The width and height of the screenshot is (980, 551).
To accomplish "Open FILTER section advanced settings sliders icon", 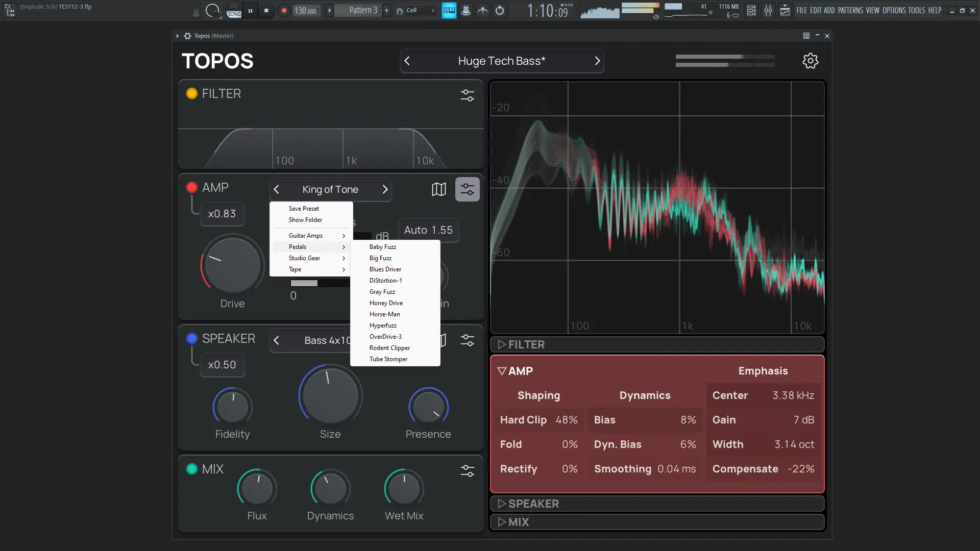I will coord(467,95).
